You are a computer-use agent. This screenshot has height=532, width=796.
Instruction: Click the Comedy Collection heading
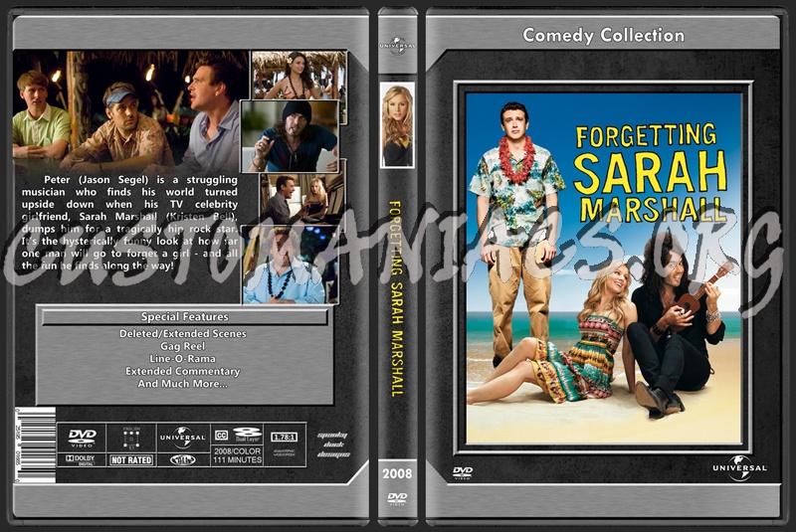pos(604,36)
